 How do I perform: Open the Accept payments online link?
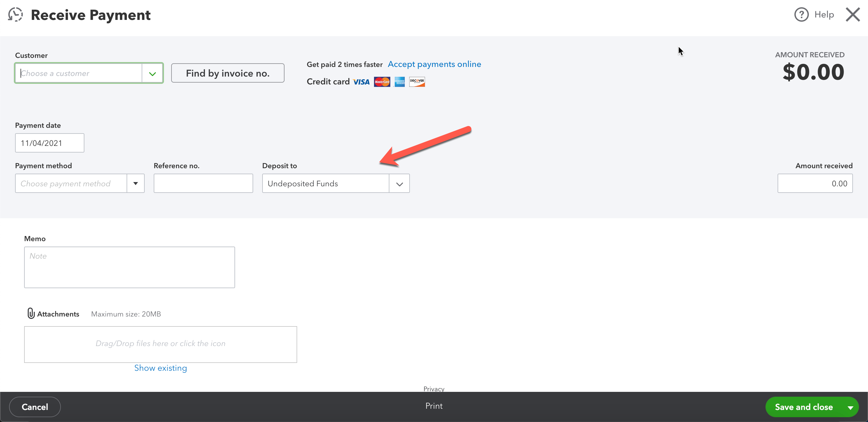click(x=434, y=64)
